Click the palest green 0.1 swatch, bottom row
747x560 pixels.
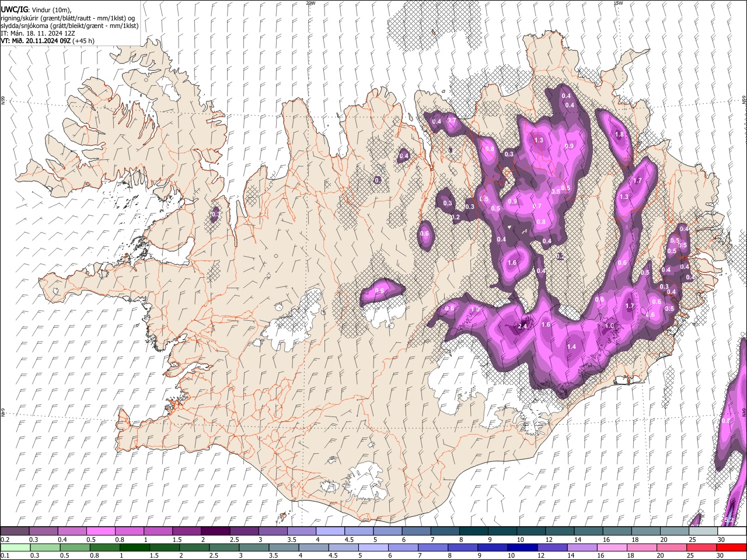coord(15,547)
